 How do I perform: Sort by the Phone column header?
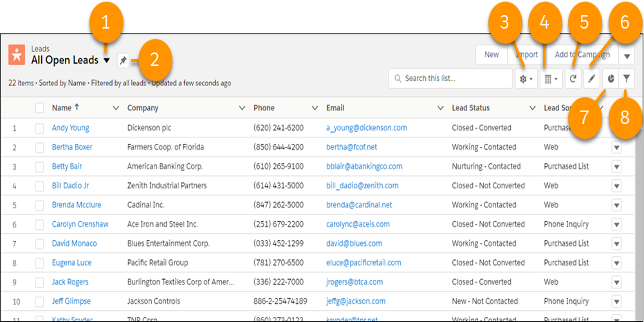pos(264,108)
